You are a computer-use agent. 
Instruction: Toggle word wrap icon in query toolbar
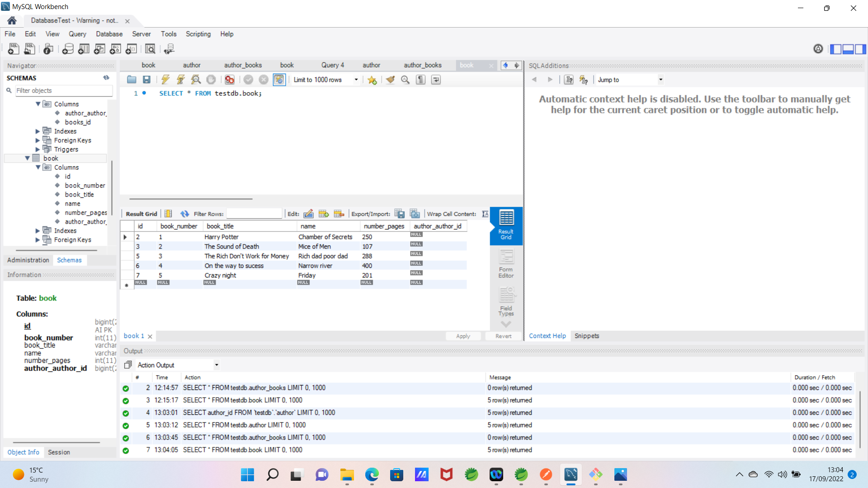[436, 80]
